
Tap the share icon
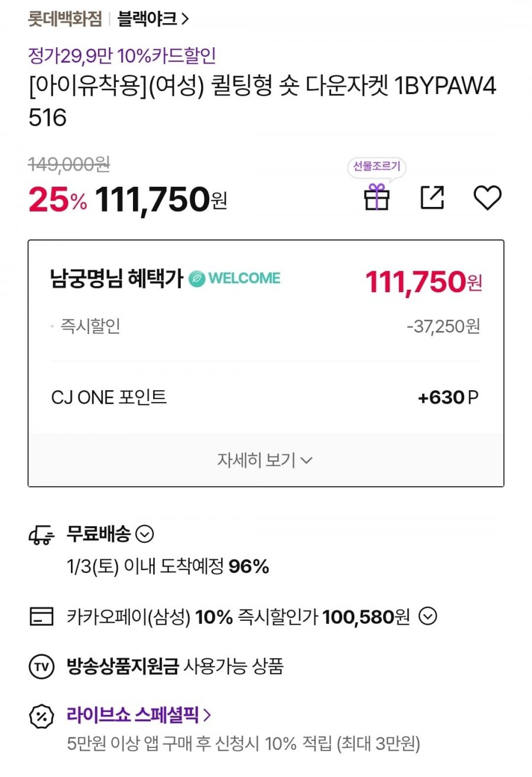pyautogui.click(x=432, y=197)
